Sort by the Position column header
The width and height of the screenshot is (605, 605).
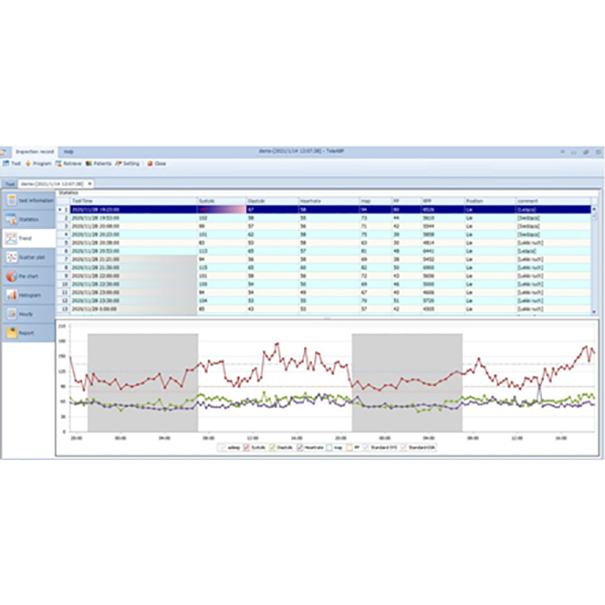pyautogui.click(x=490, y=201)
